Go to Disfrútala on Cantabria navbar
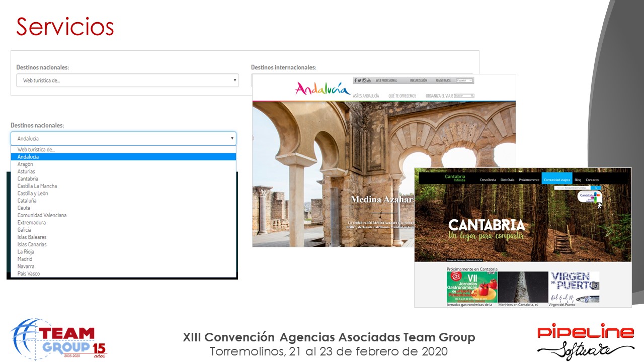The width and height of the screenshot is (644, 362). coord(507,180)
